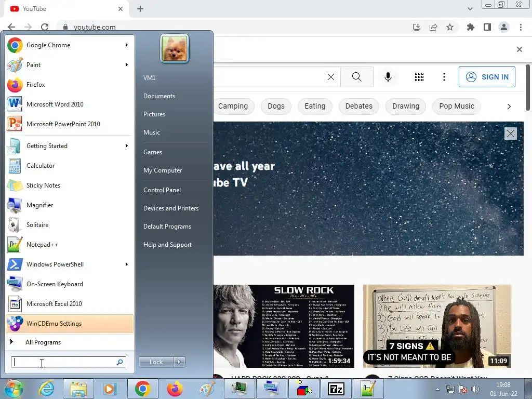Open Chrome profile avatar icon
Screen dimensions: 532x399
click(x=504, y=27)
